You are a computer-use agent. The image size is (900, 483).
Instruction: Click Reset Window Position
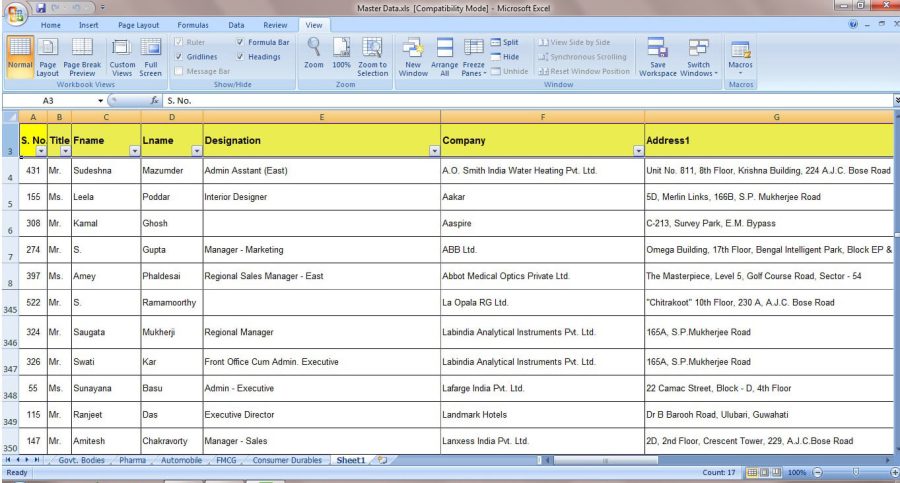584,71
